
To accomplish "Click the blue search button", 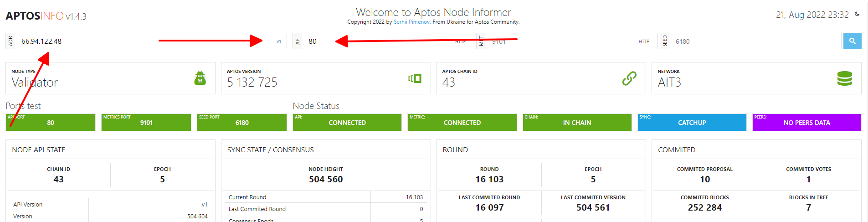I will click(x=852, y=41).
